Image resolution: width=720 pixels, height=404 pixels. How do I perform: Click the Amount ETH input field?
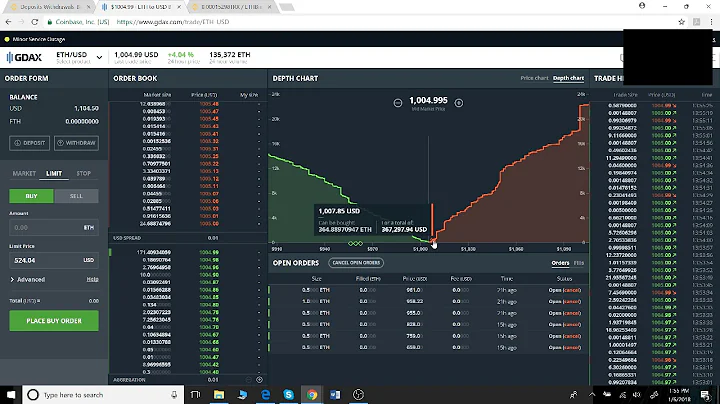[54, 227]
